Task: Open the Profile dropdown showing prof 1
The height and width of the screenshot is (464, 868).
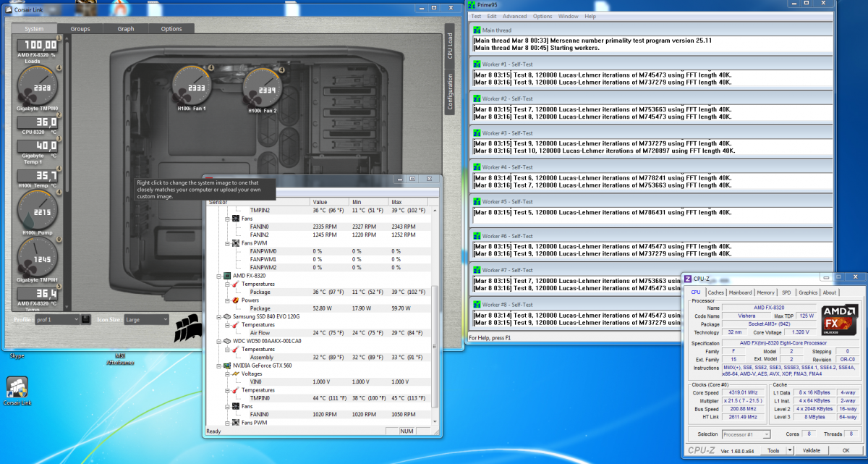Action: coord(57,319)
